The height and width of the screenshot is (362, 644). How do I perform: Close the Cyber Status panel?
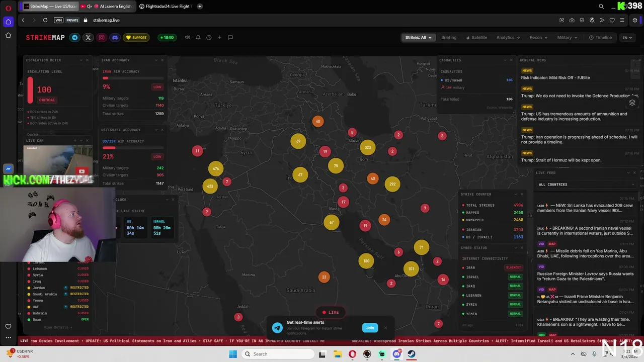pos(522,248)
